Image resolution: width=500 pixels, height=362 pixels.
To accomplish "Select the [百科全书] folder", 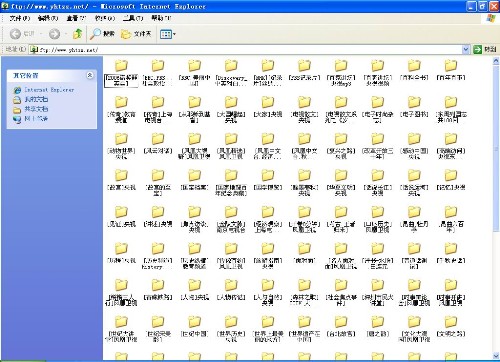I will (x=414, y=70).
